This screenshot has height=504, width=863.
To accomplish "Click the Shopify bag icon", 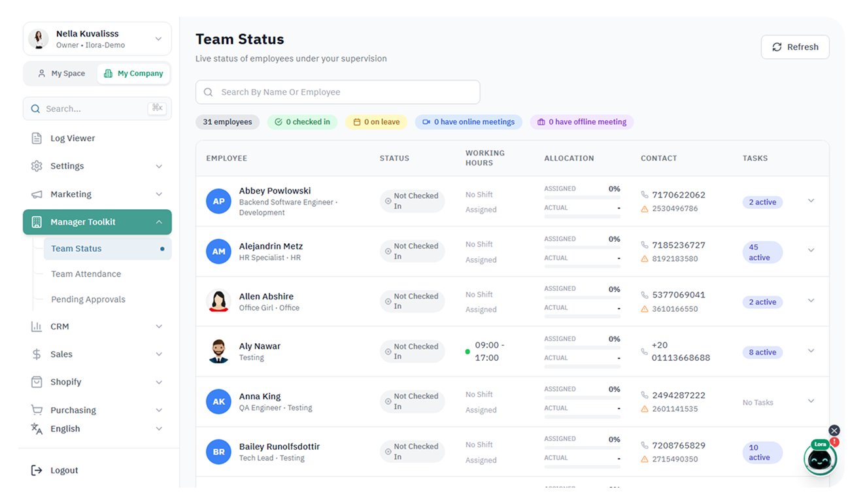I will (37, 382).
